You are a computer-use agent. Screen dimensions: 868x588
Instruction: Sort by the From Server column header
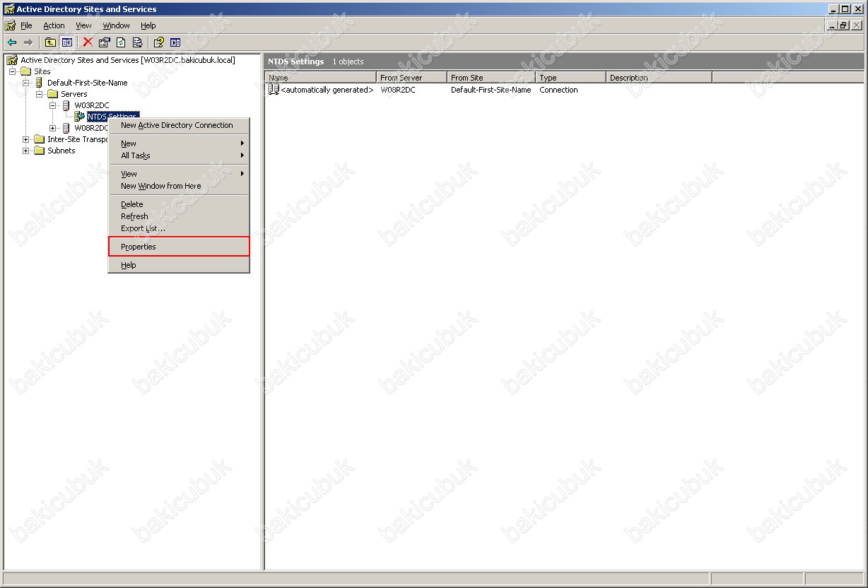pos(411,78)
